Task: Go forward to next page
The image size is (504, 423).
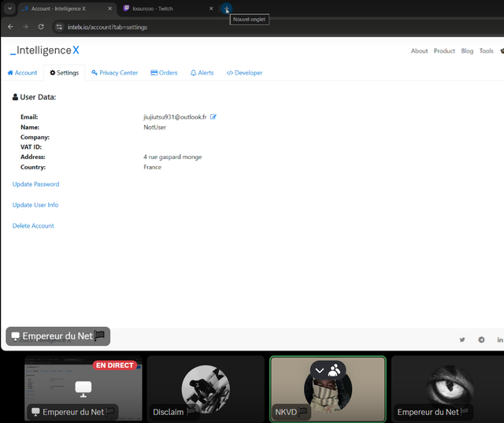Action: (25, 27)
